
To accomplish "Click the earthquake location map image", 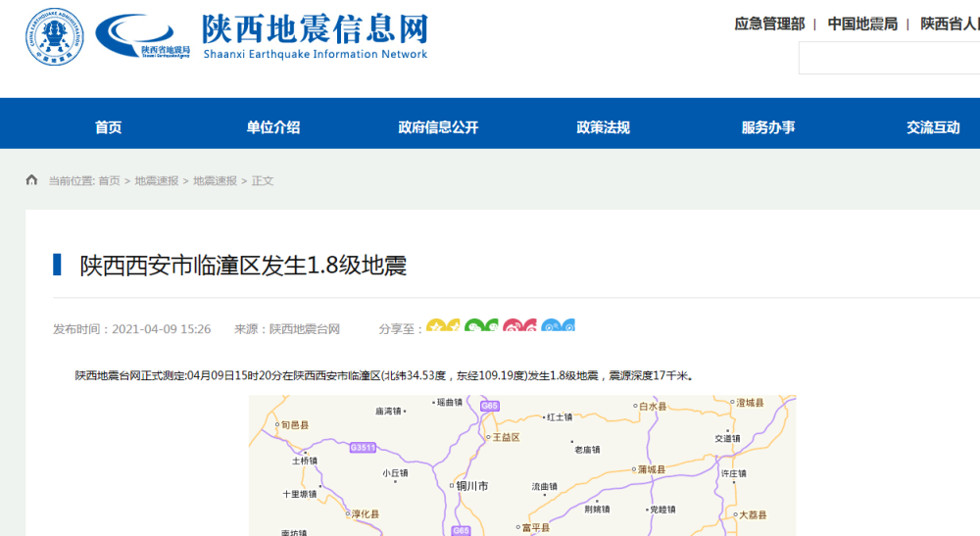I will (x=522, y=465).
